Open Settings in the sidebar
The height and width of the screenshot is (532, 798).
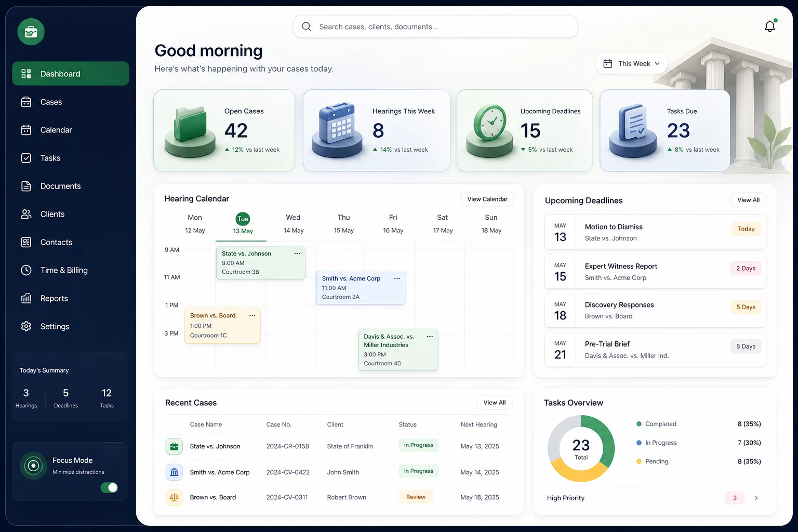[71, 326]
